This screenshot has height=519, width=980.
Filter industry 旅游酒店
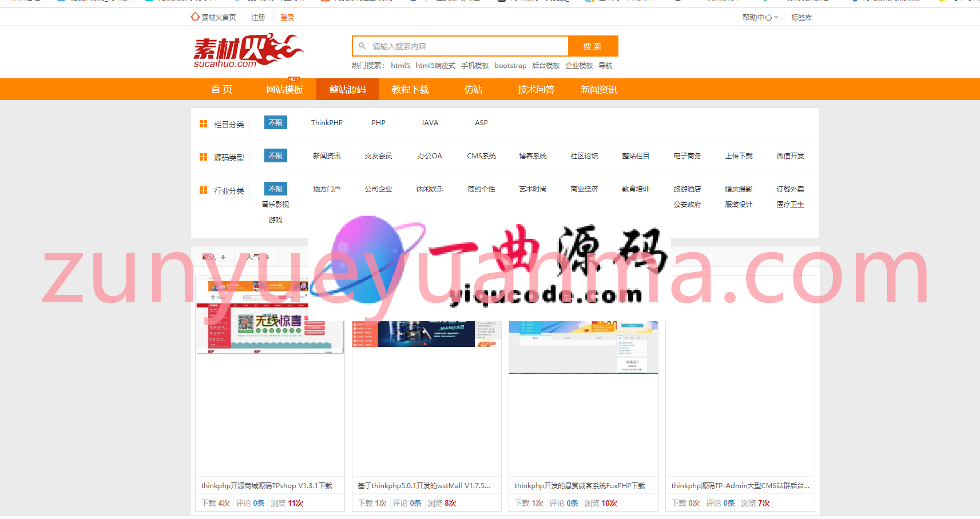(687, 189)
